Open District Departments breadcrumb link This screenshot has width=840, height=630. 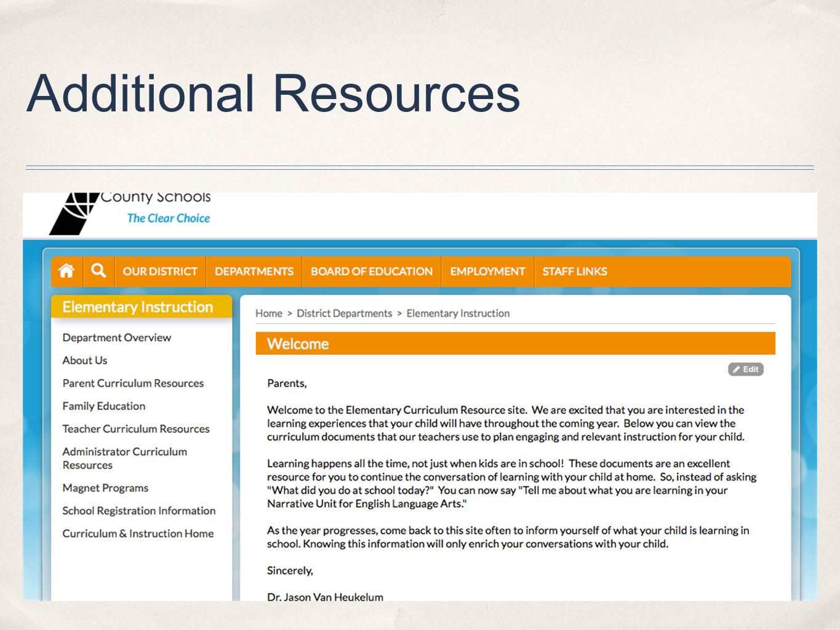point(344,313)
